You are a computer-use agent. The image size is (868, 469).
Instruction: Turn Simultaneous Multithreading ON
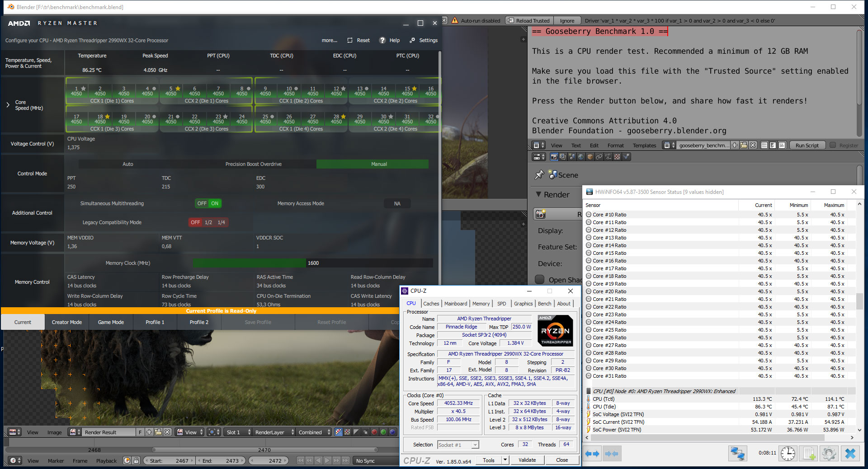[x=215, y=203]
